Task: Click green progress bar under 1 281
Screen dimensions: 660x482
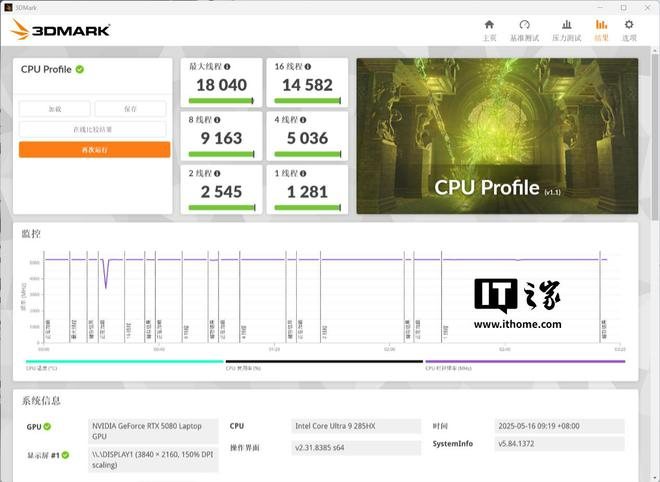Action: pos(307,208)
